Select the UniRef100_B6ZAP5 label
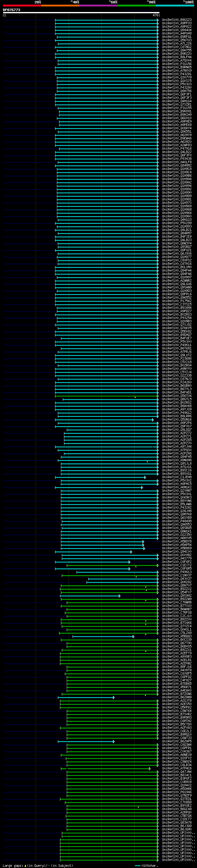 click(x=177, y=741)
